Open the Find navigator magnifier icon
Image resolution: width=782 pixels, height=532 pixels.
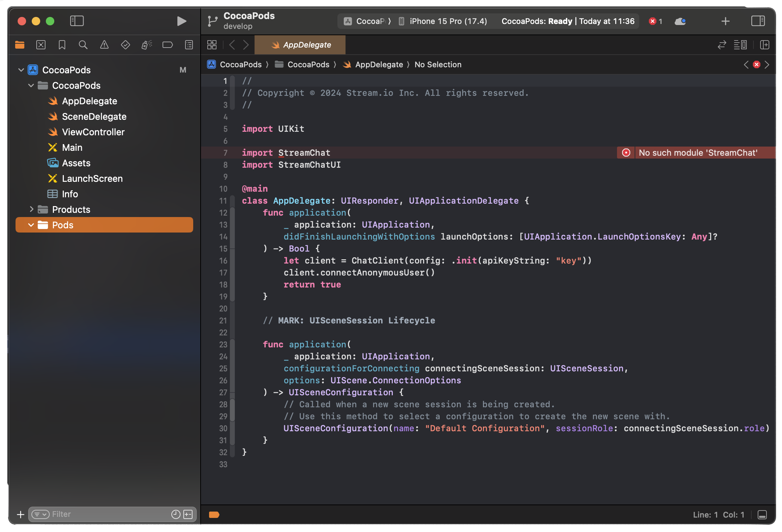click(x=83, y=45)
